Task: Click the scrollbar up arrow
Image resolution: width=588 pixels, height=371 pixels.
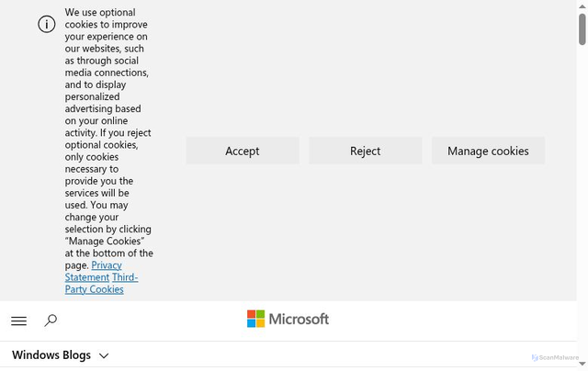Action: pos(582,6)
